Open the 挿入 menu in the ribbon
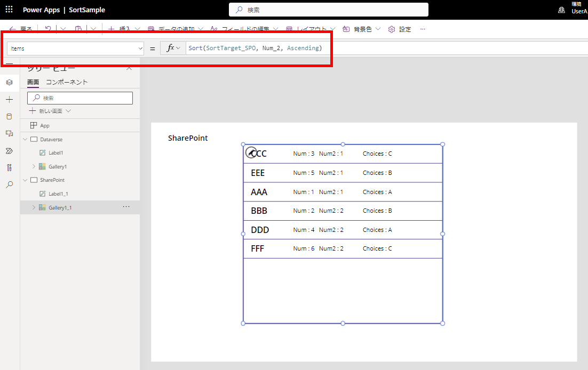588x370 pixels. click(125, 29)
